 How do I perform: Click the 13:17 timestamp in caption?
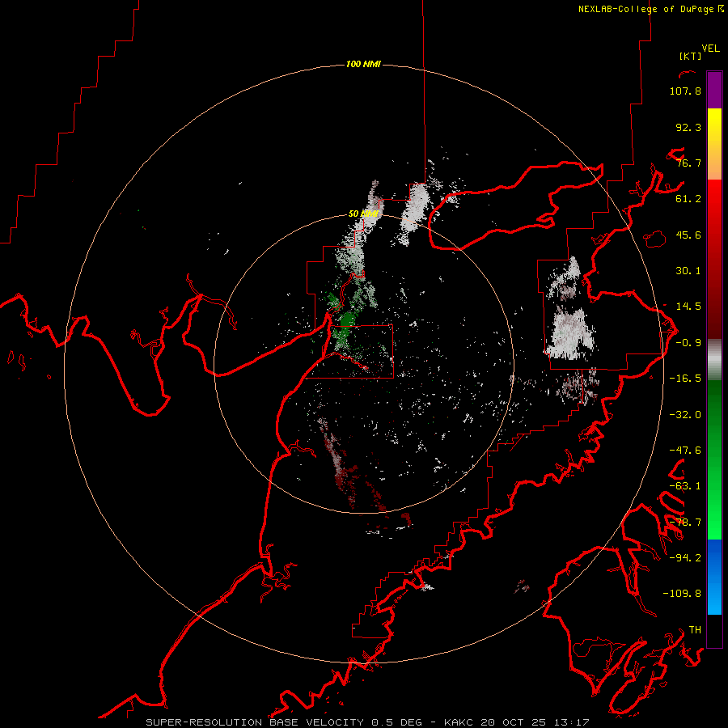pos(573,722)
